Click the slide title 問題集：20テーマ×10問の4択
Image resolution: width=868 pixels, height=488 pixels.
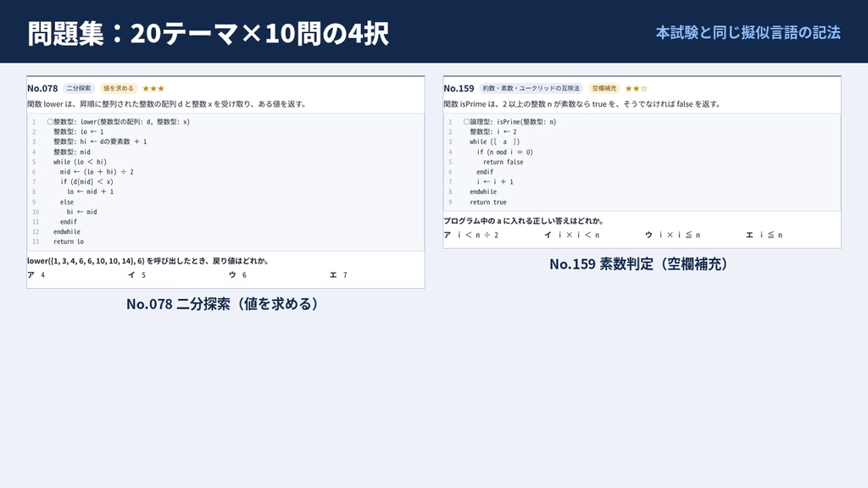click(209, 33)
